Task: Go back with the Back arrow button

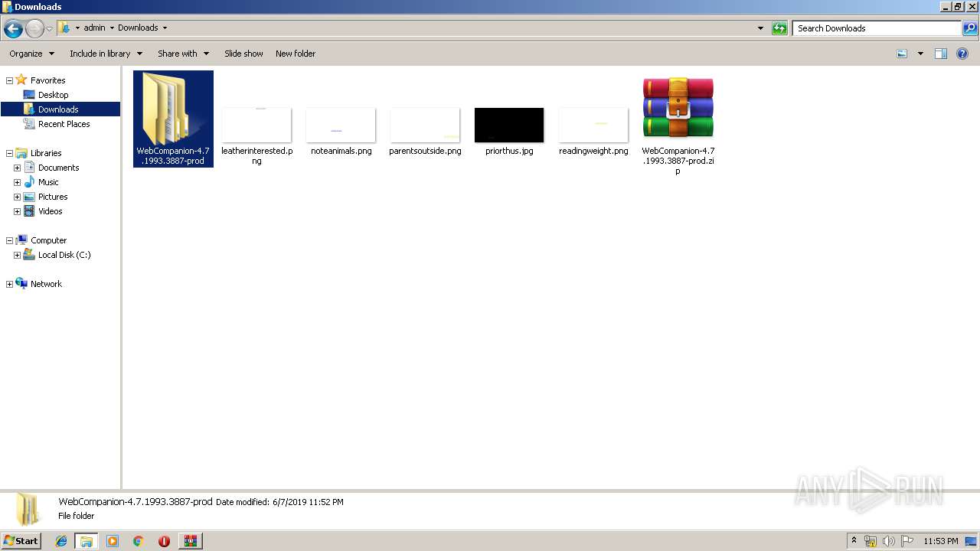Action: (13, 29)
